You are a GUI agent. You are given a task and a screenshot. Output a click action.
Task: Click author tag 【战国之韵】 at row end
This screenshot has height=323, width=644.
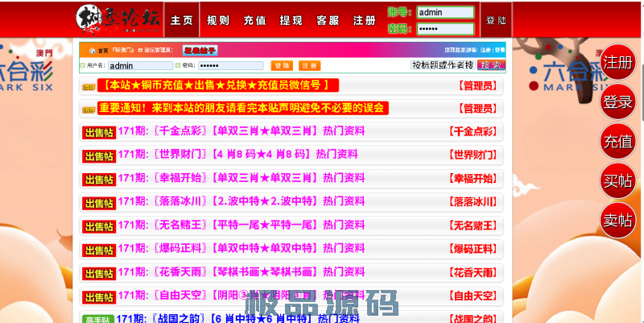pos(473,318)
